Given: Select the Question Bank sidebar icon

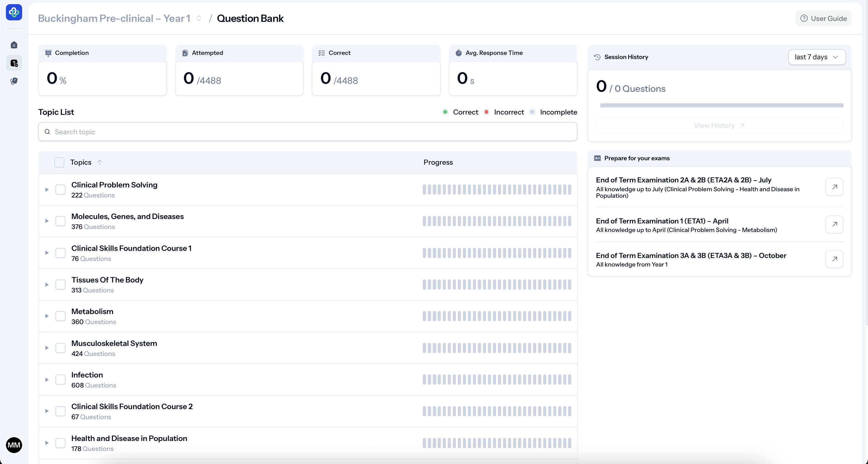Looking at the screenshot, I should point(14,63).
